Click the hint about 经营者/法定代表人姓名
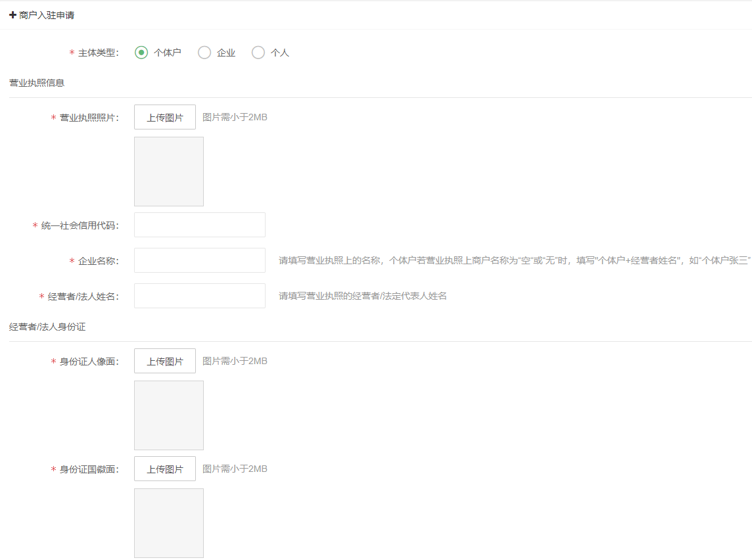752x560 pixels. [x=363, y=296]
